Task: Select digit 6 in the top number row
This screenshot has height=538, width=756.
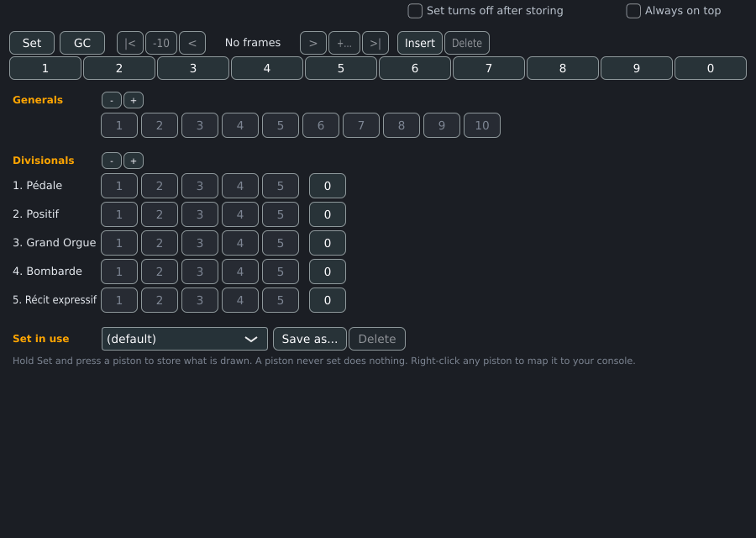Action: [x=415, y=68]
